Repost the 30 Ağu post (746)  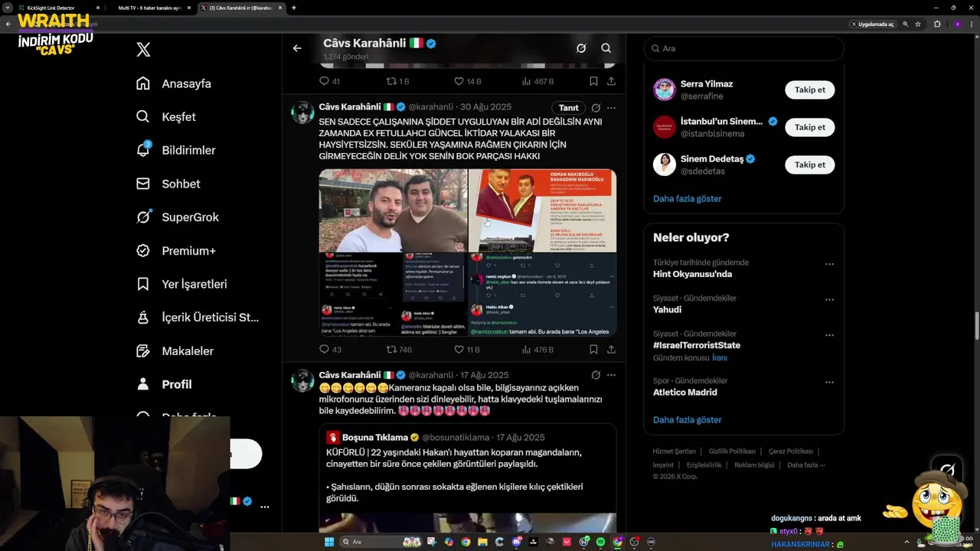(399, 350)
